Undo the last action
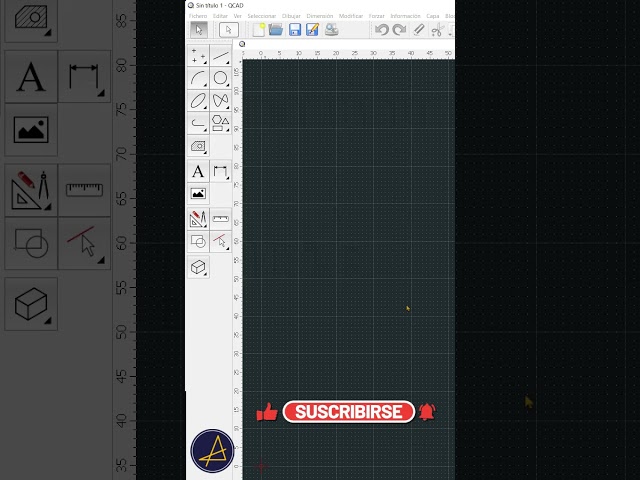Screen dimensions: 640x480 coord(382,30)
